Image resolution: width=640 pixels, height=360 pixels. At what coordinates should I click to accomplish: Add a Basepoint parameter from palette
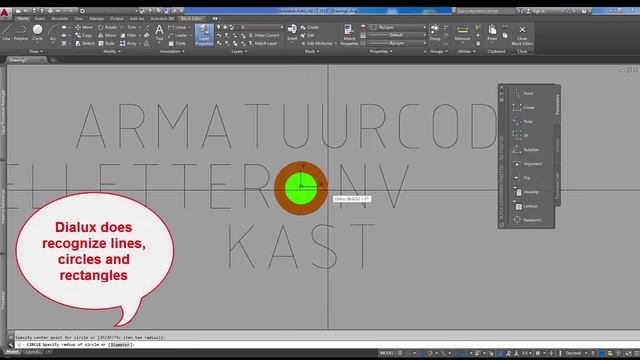point(527,220)
